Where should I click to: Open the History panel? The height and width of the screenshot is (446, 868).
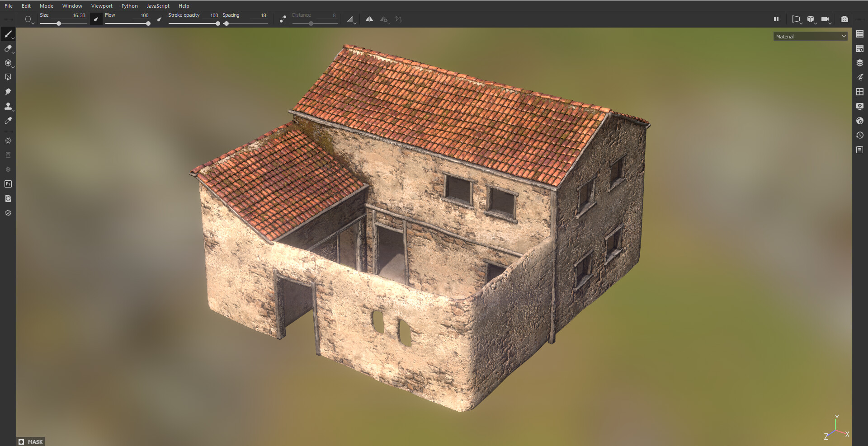coord(860,135)
